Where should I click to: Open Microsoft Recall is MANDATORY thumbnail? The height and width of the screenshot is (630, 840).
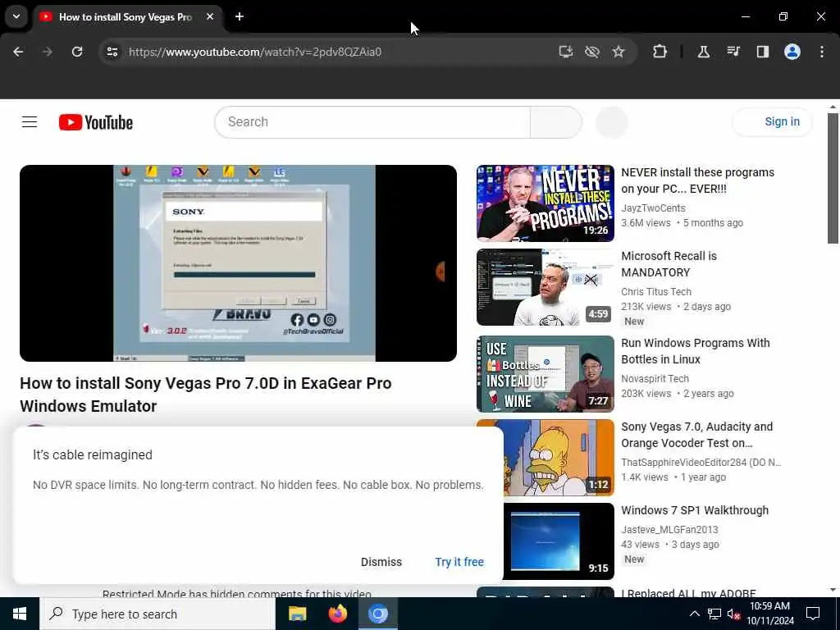tap(546, 287)
